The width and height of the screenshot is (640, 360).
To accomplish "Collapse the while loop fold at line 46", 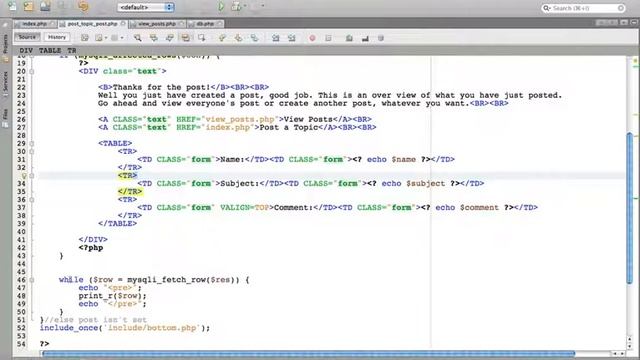I will click(x=32, y=280).
